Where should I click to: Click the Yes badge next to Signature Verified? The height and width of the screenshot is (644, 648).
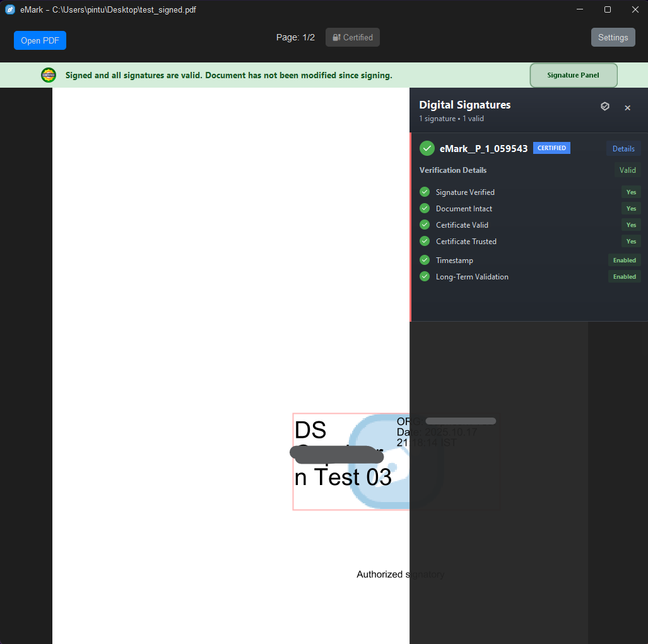click(631, 192)
